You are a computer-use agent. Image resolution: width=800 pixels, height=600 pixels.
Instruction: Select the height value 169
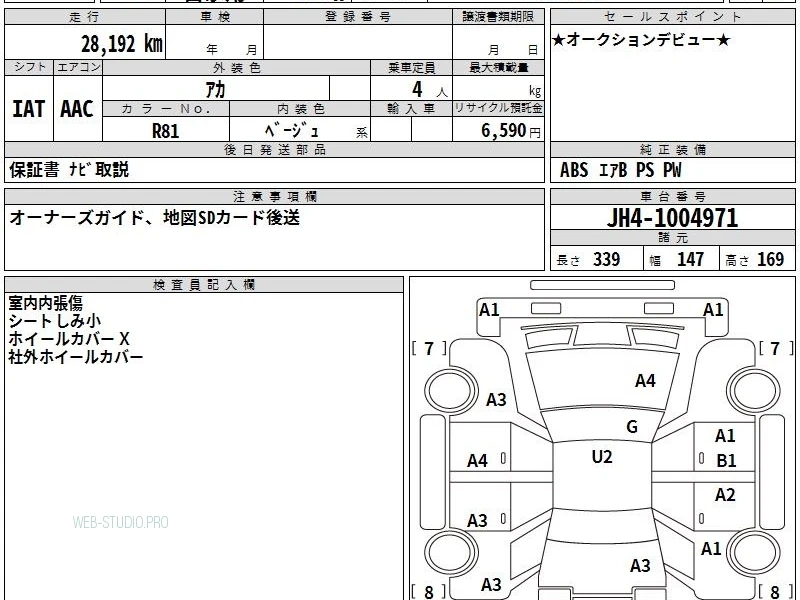[x=770, y=259]
